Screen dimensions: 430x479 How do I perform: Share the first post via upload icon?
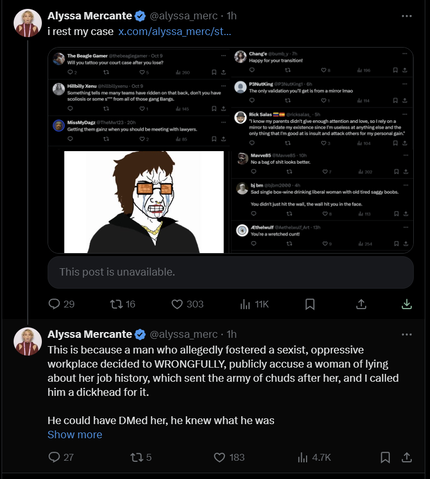(x=361, y=304)
